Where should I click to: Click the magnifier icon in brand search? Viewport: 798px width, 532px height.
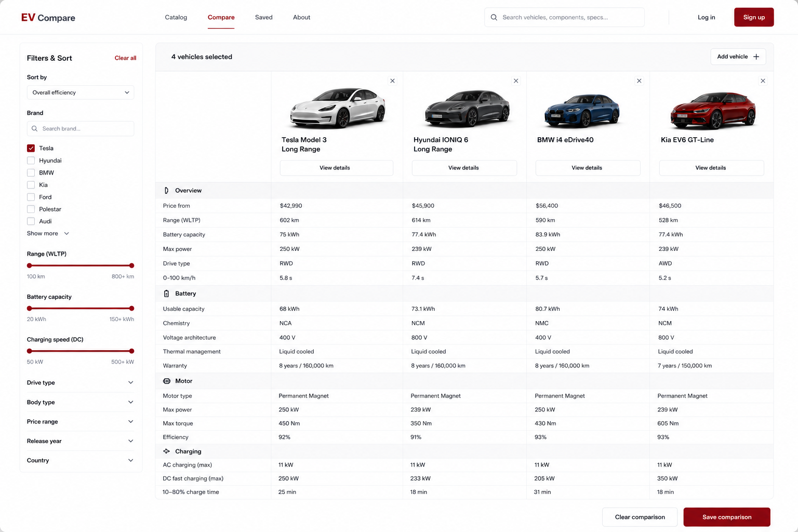tap(35, 128)
